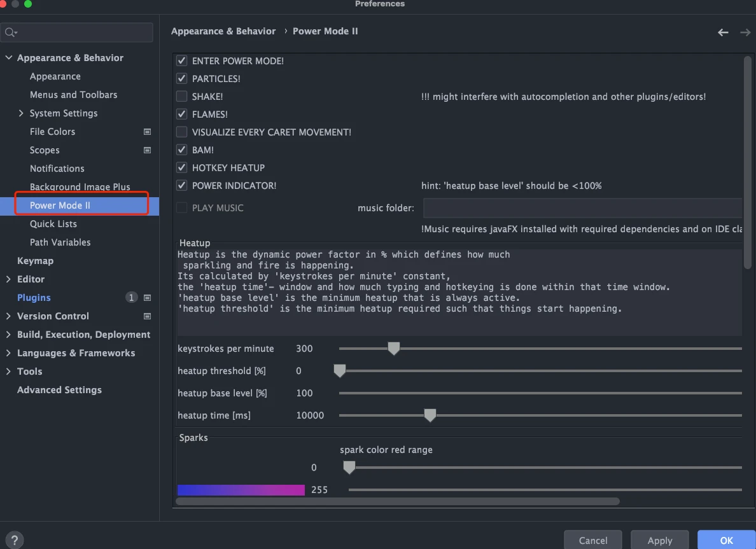Click the heatup threshold slider handle
756x549 pixels.
(340, 370)
